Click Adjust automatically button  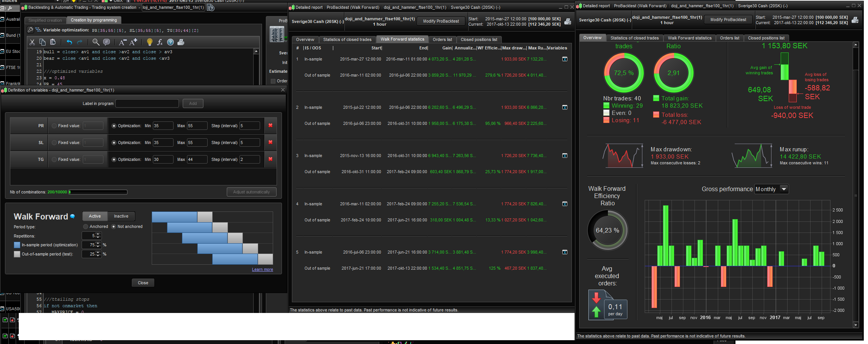coord(251,192)
